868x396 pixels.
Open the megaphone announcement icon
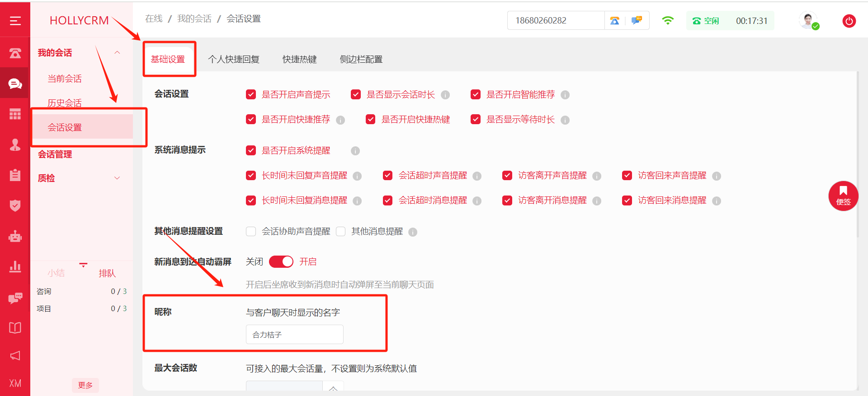(x=15, y=355)
